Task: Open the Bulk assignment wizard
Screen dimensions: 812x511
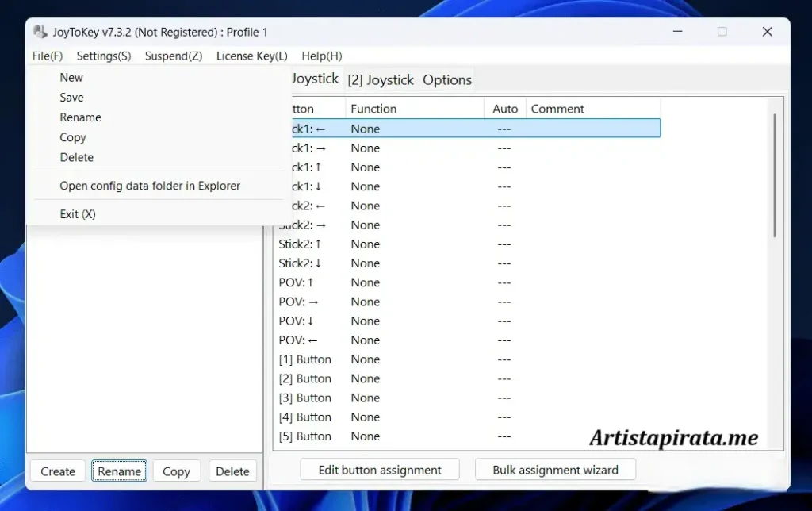Action: tap(555, 470)
